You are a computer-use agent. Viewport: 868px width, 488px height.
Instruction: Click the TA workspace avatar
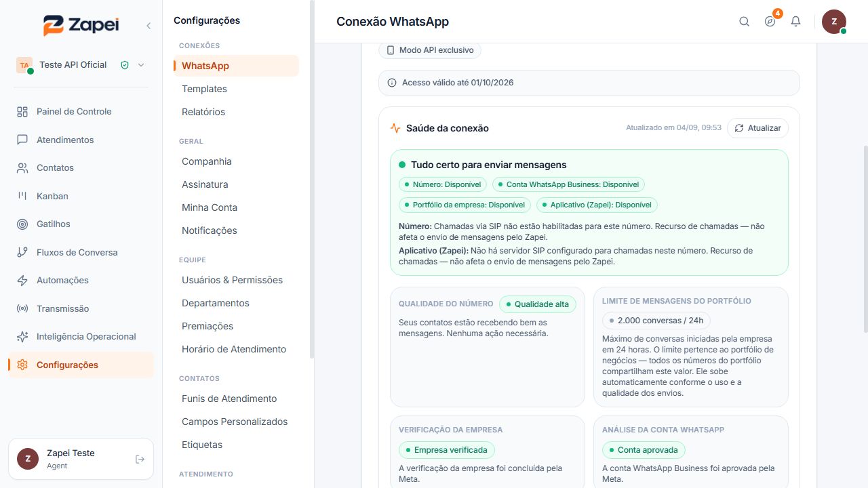[x=24, y=65]
